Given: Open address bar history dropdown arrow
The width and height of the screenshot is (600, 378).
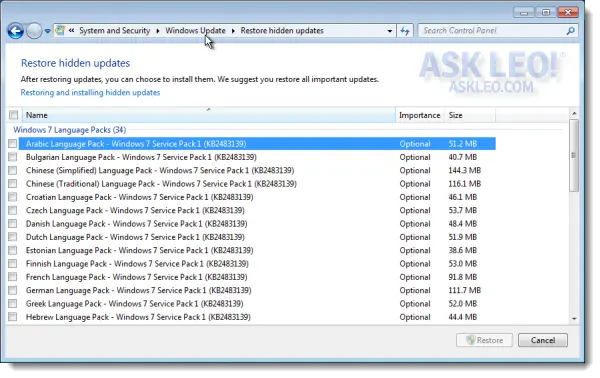Looking at the screenshot, I should coord(390,31).
